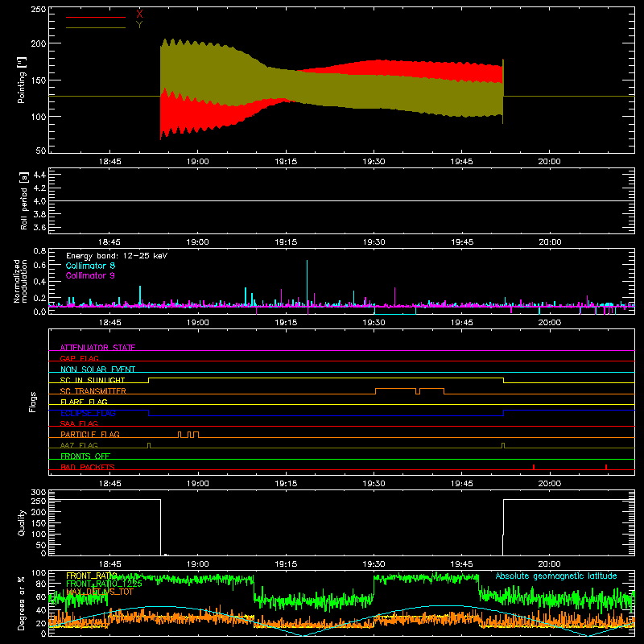The height and width of the screenshot is (644, 644).
Task: Click the 0.8 tick on modulation axis
Action: (x=39, y=250)
